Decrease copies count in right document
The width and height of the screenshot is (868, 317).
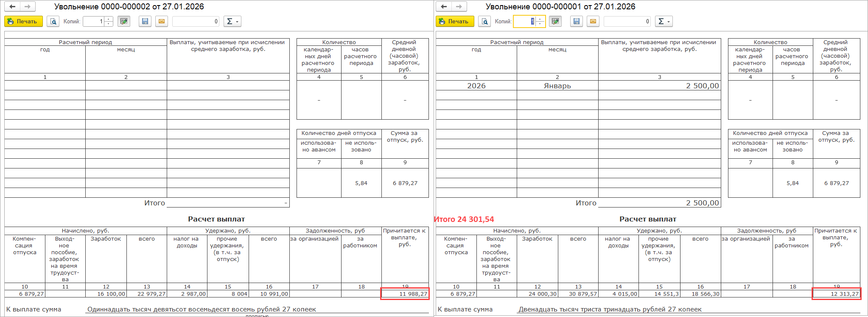[x=540, y=24]
